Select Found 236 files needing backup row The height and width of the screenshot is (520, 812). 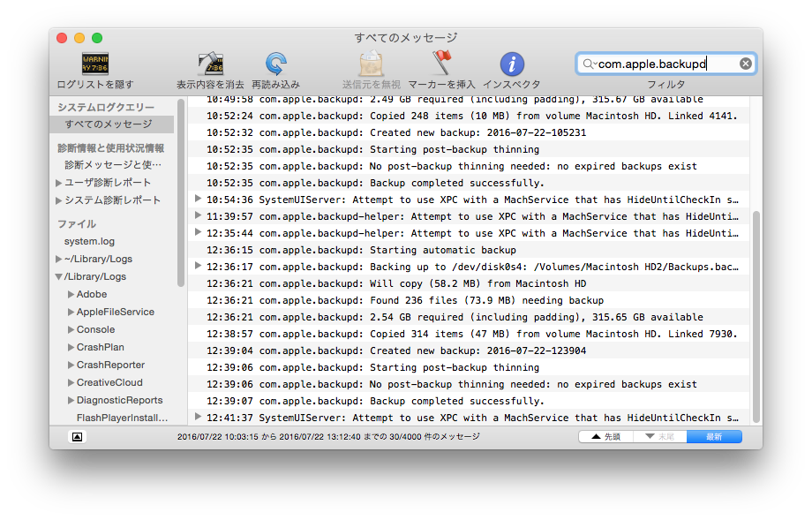click(469, 300)
